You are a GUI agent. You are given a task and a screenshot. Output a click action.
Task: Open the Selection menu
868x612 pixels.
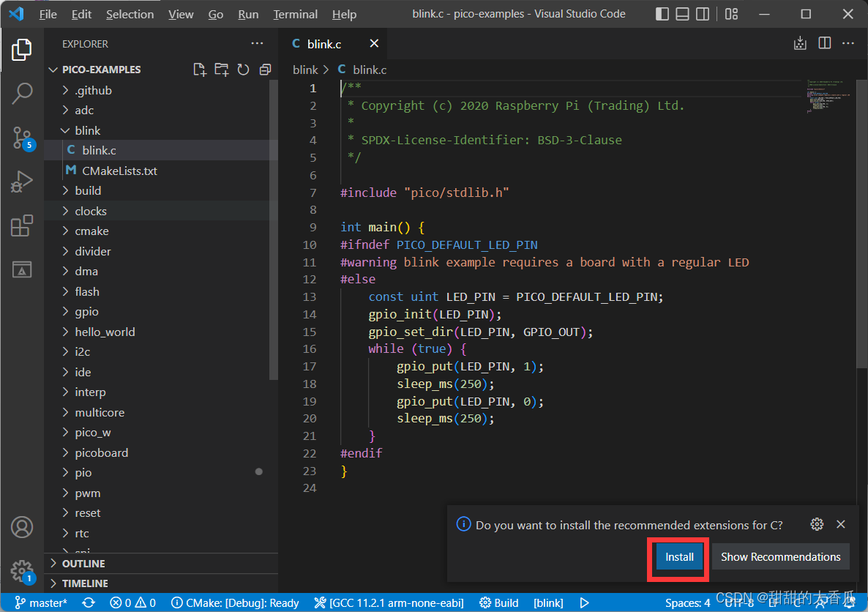tap(130, 15)
